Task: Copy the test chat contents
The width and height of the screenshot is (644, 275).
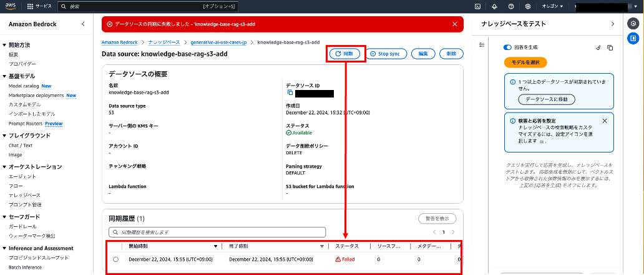Action: tap(610, 47)
